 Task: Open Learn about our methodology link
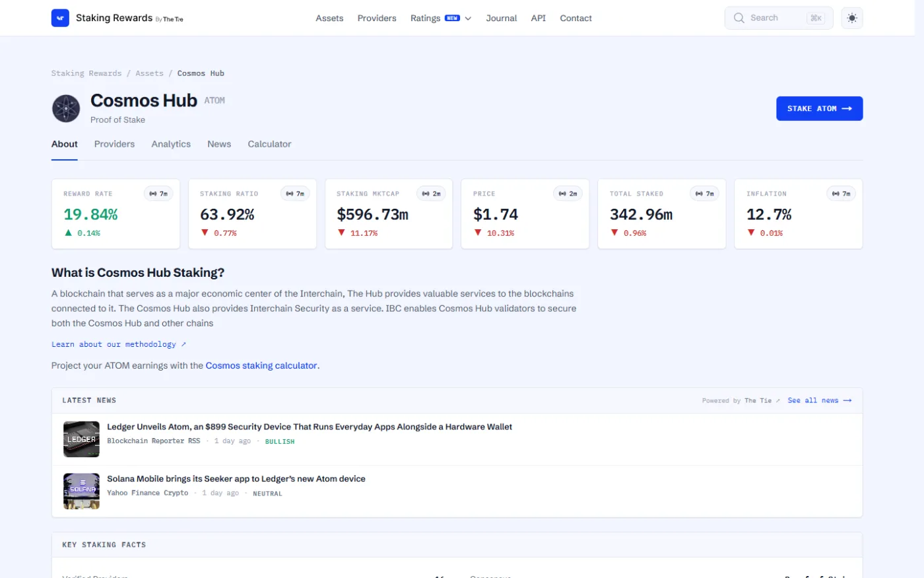click(x=119, y=344)
